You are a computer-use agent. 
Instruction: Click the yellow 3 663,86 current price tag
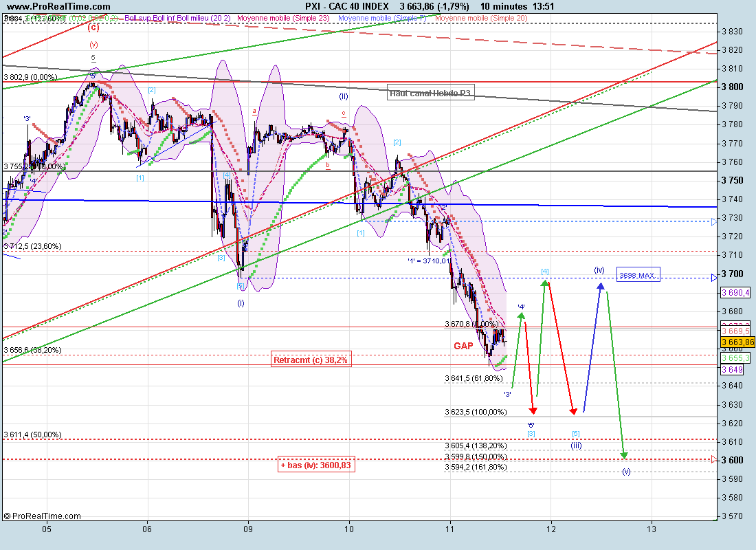point(737,342)
